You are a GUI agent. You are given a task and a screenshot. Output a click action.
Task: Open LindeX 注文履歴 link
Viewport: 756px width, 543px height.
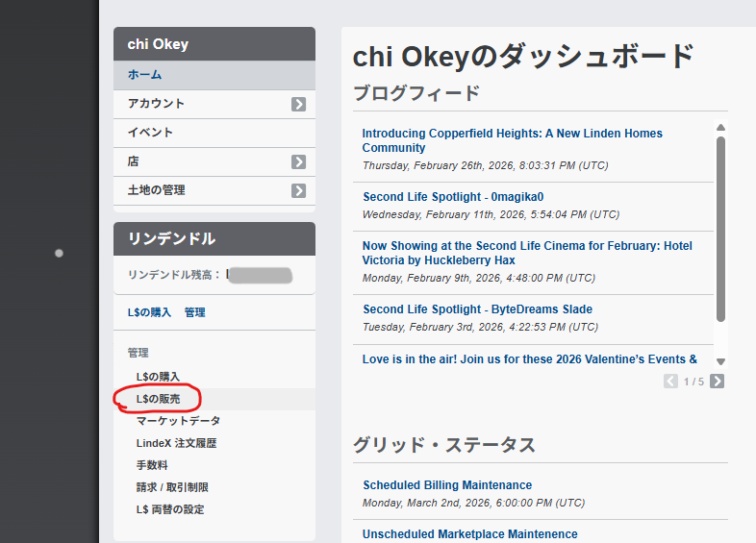(x=176, y=443)
